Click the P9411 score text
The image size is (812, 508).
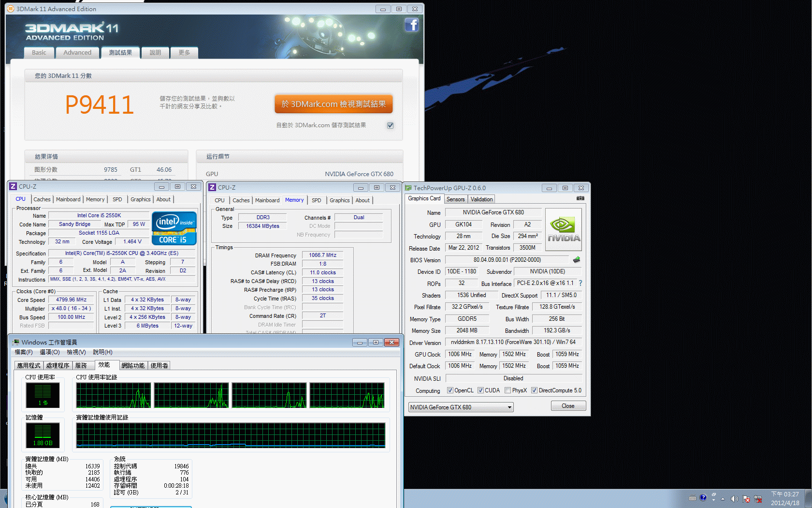coord(99,105)
